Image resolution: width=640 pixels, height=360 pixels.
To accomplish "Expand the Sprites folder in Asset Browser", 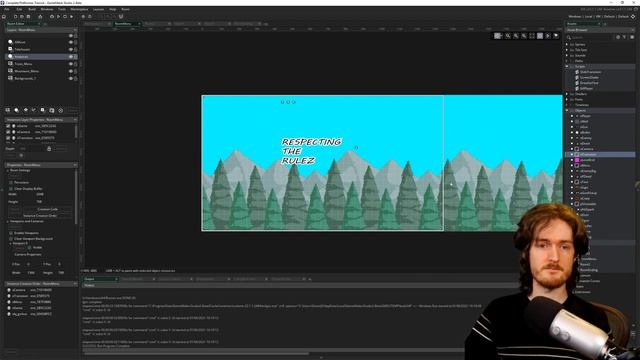I will tap(567, 44).
